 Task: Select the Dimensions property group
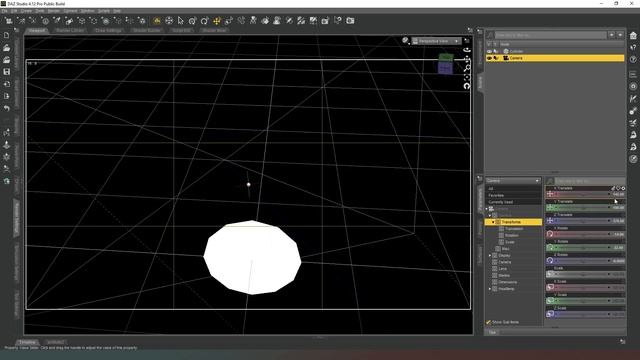pos(508,282)
